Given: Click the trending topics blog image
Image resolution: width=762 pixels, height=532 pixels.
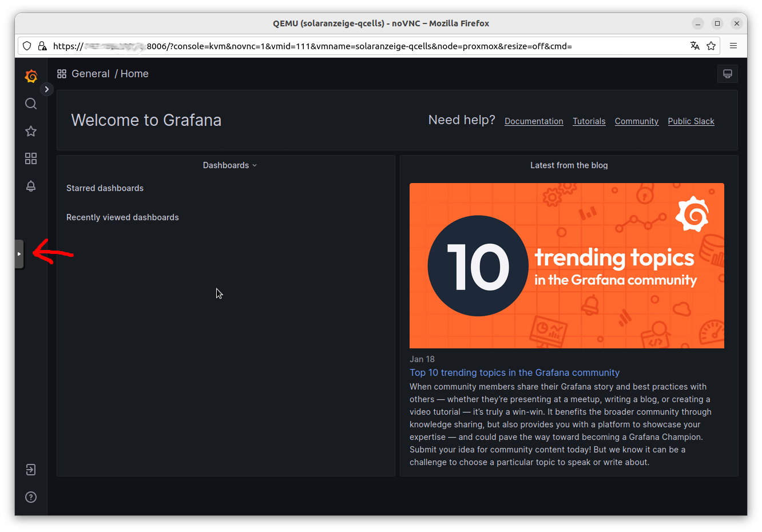Looking at the screenshot, I should [x=566, y=265].
